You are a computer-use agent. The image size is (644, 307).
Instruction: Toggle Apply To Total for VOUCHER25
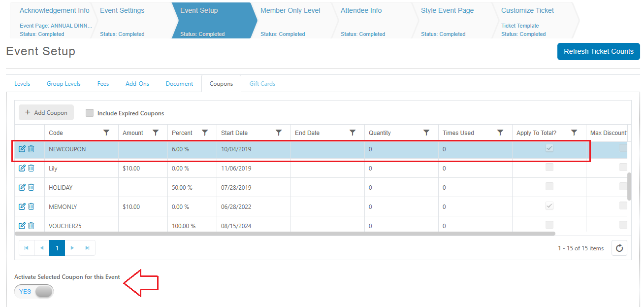pos(549,225)
